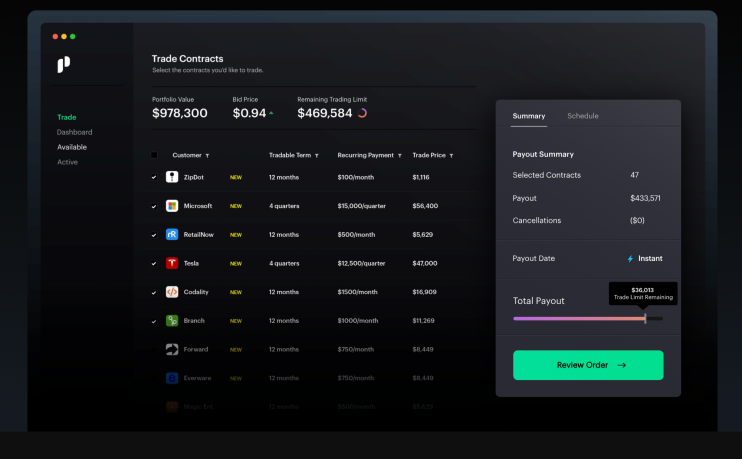Click the Remaining Trading Limit progress ring

pos(362,113)
